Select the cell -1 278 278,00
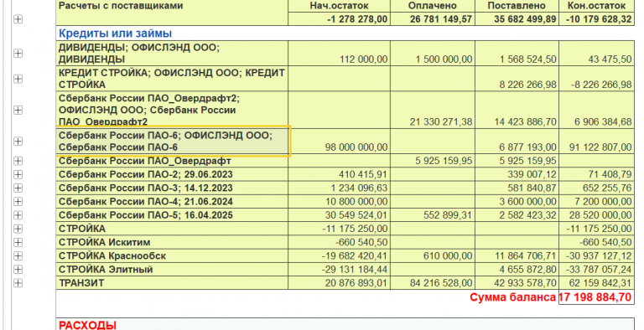The image size is (644, 330). [x=339, y=19]
